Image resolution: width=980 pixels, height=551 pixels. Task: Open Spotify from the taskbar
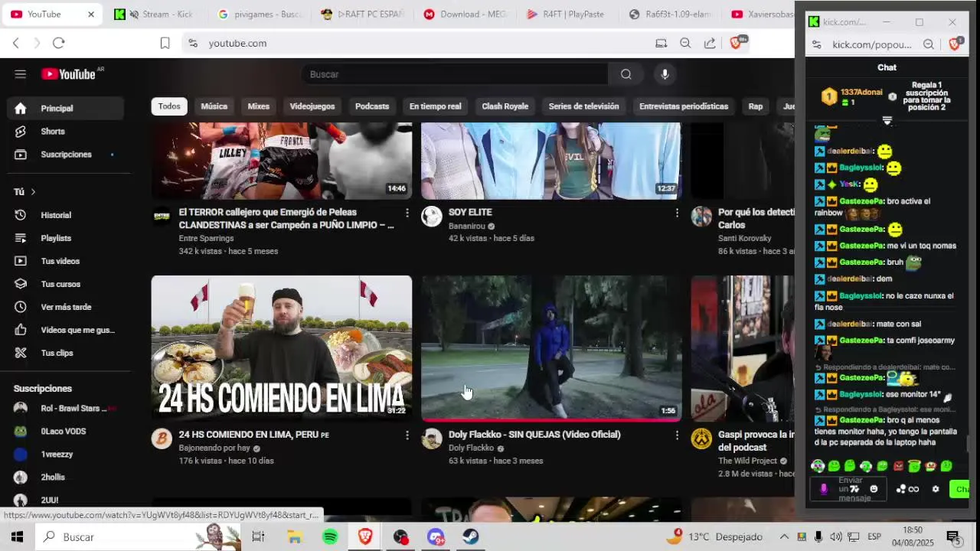coord(330,537)
